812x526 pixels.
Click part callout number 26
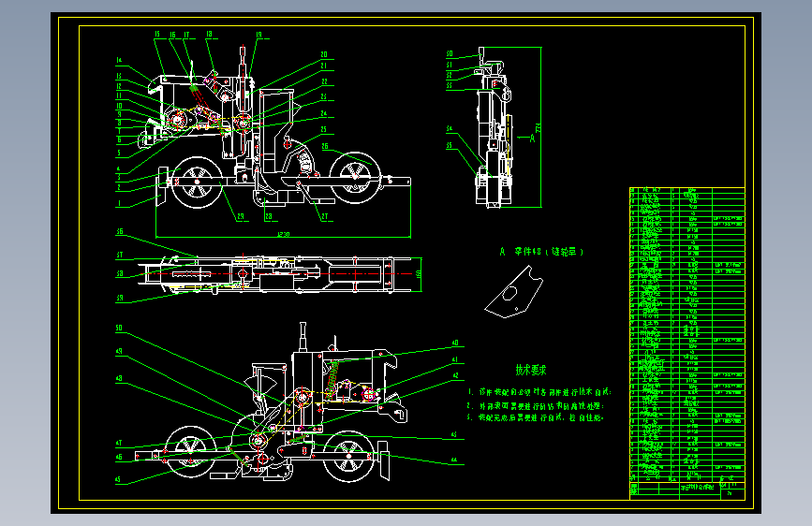[325, 147]
